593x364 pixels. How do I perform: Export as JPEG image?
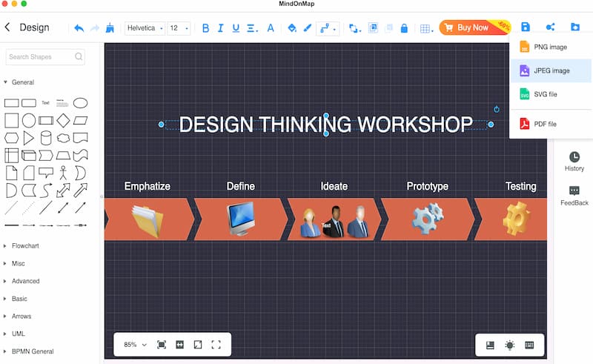tap(550, 70)
